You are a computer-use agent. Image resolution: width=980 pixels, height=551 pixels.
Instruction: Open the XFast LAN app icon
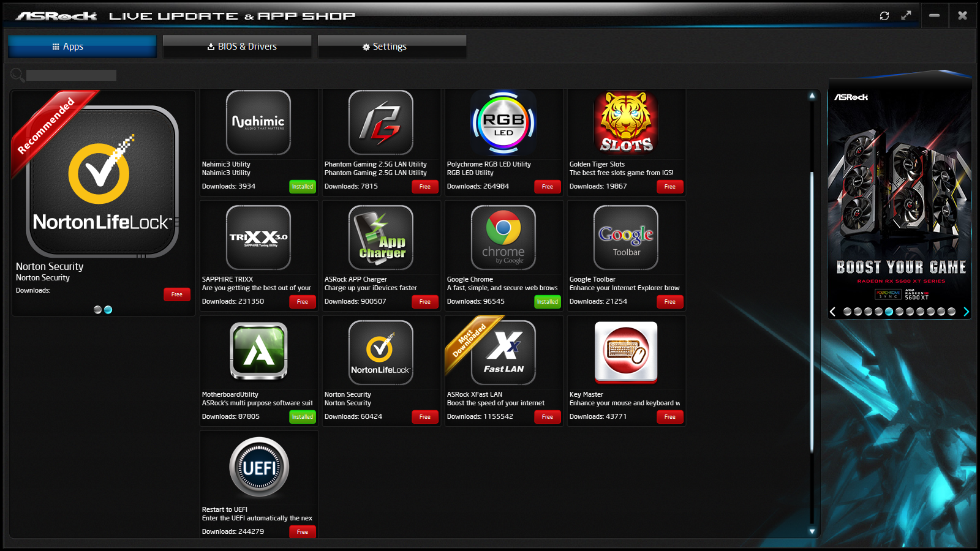(503, 353)
